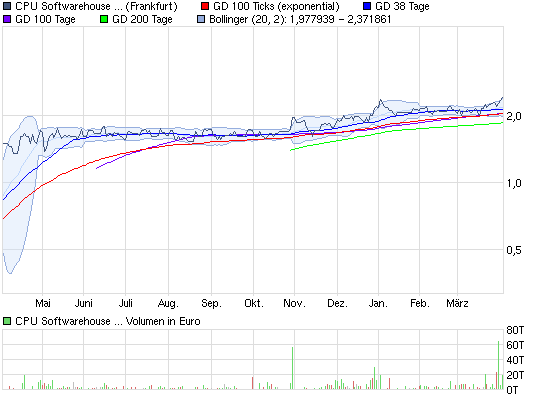Click the green GD 200 Tage legend swatch
Viewport: 545px width, 411px height.
coord(104,19)
